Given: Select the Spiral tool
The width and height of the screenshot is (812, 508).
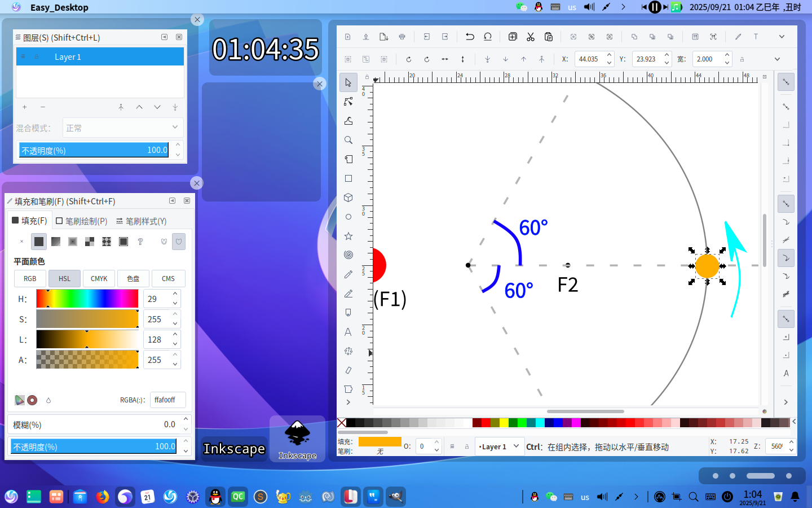Looking at the screenshot, I should point(348,255).
